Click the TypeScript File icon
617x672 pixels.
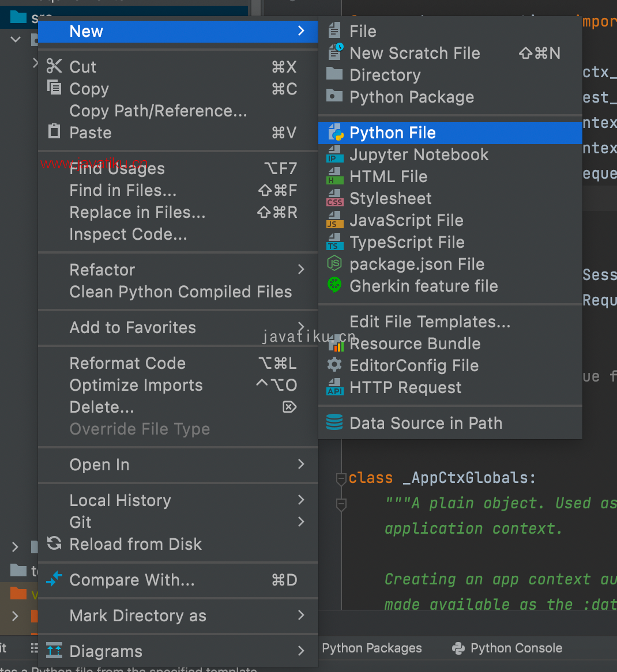(x=335, y=241)
